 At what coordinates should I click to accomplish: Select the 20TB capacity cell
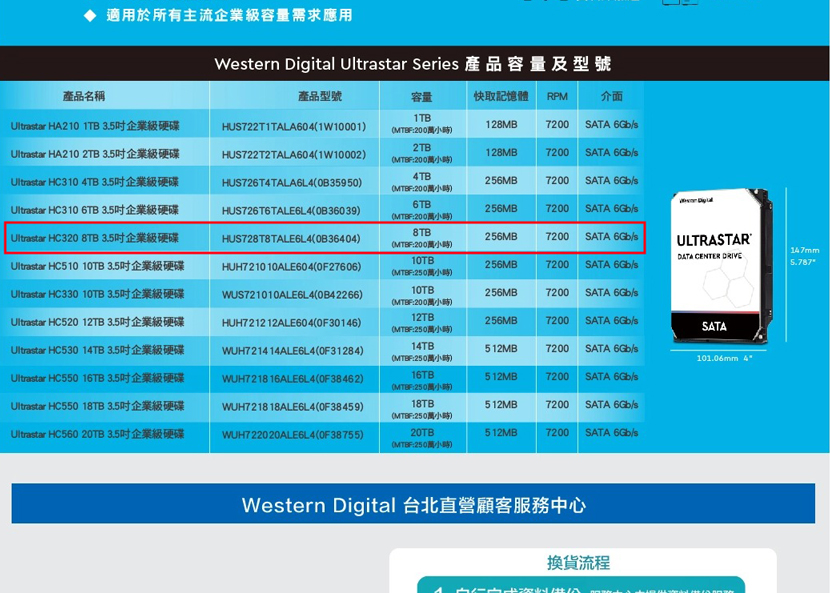pyautogui.click(x=422, y=438)
